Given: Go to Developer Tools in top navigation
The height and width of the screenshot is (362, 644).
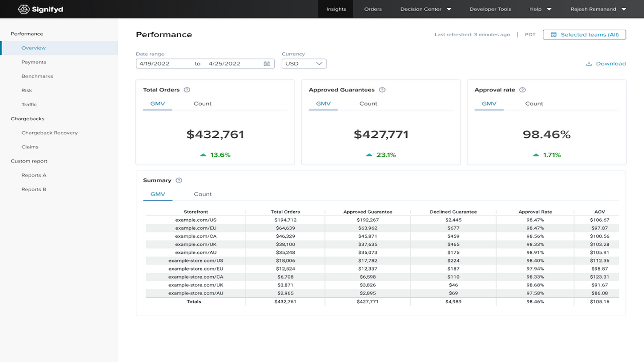Looking at the screenshot, I should point(490,9).
